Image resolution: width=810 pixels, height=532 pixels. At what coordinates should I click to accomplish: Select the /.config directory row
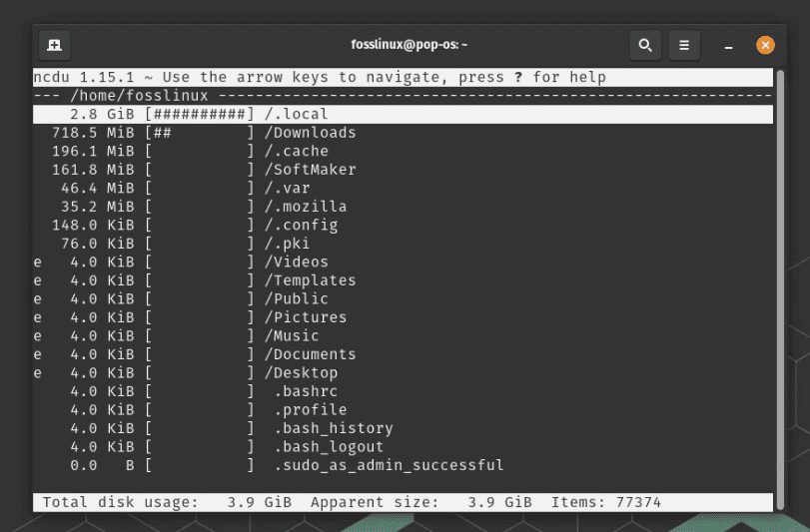click(x=403, y=225)
